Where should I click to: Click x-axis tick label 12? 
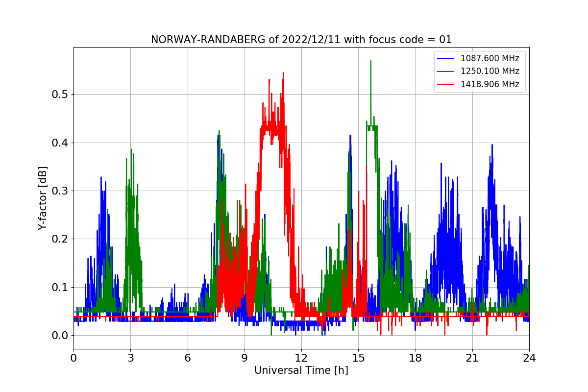[301, 358]
